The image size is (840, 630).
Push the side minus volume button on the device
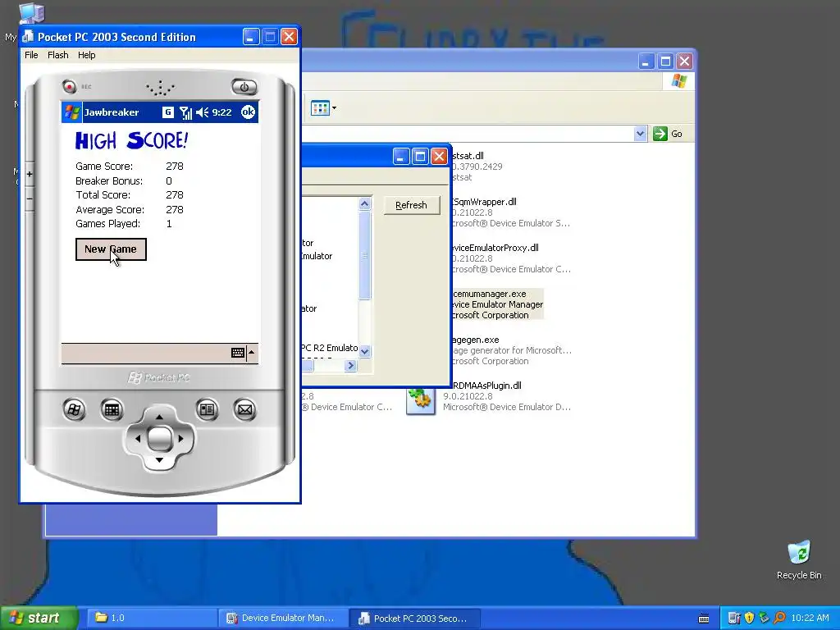tap(30, 199)
